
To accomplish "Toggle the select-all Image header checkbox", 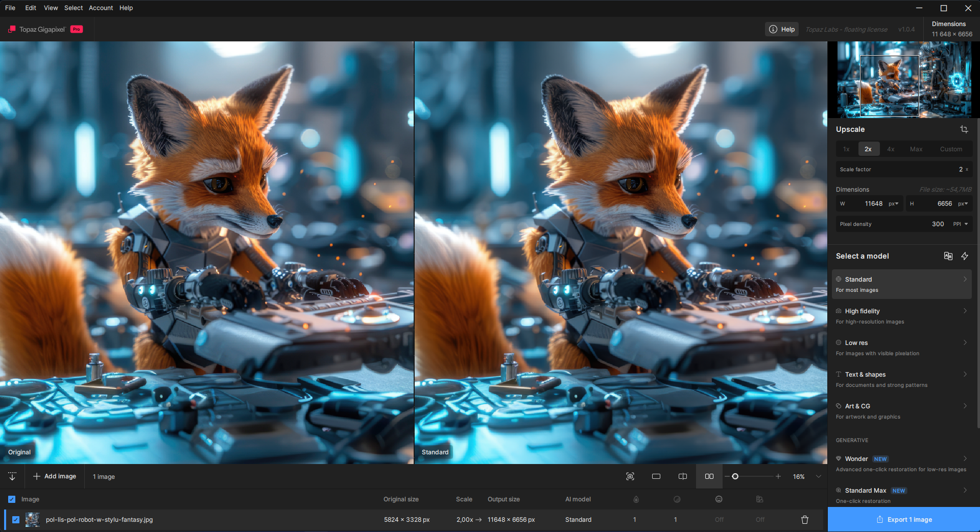I will pyautogui.click(x=12, y=499).
